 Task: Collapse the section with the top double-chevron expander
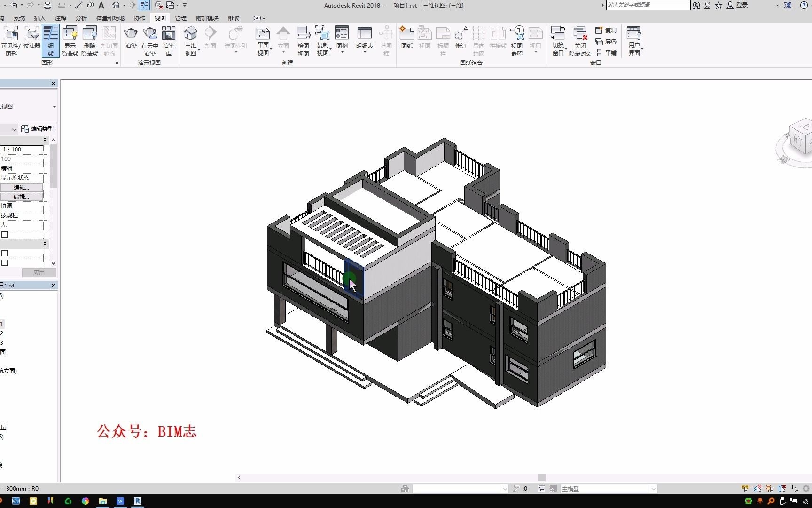45,140
